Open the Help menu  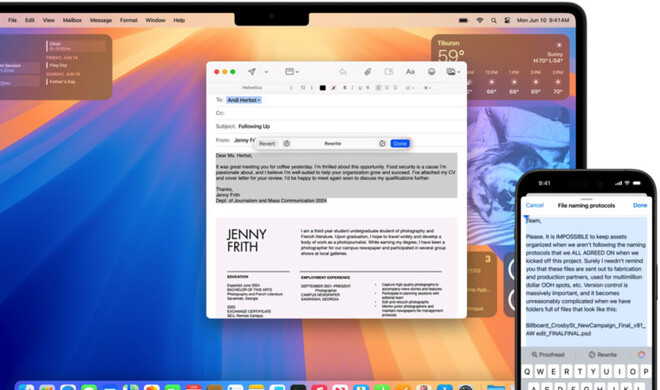tap(179, 20)
